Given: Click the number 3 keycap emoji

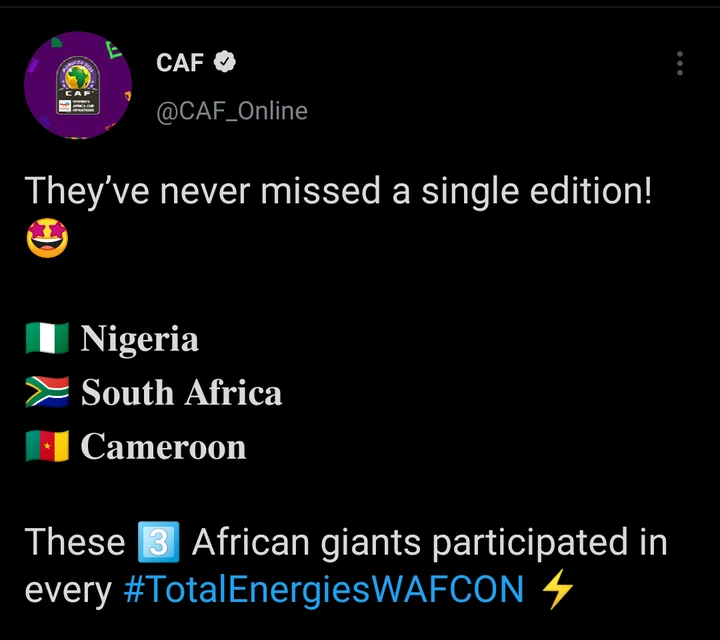Looking at the screenshot, I should tap(158, 543).
